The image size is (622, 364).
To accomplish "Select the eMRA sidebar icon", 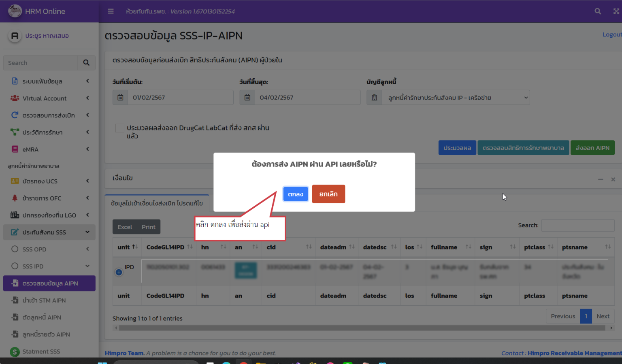I will (14, 149).
